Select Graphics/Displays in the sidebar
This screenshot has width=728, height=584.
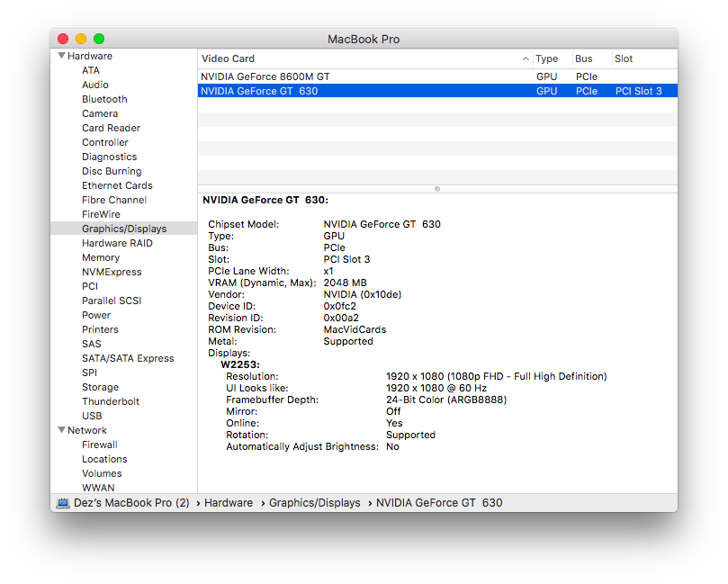point(124,229)
